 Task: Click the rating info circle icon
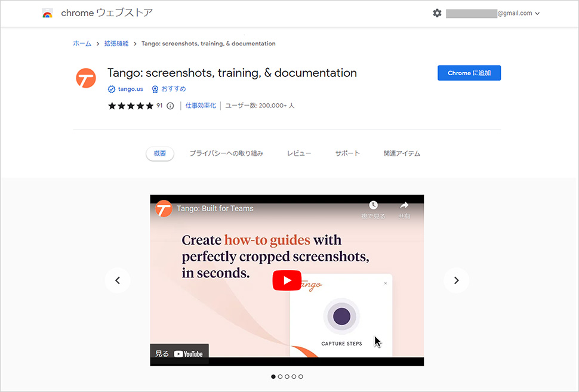(x=170, y=106)
